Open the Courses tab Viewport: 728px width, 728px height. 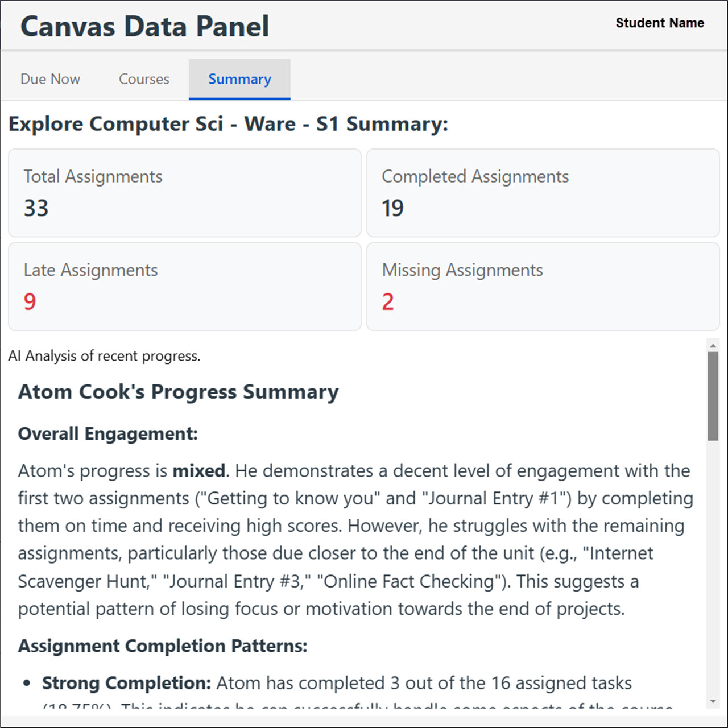click(x=144, y=79)
